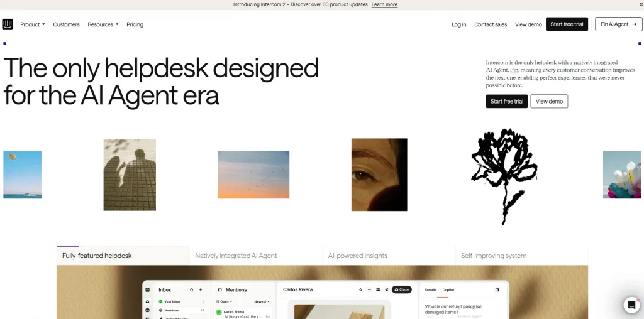Image resolution: width=644 pixels, height=319 pixels.
Task: Click the Inbox heading in mockup
Action: coord(165,290)
